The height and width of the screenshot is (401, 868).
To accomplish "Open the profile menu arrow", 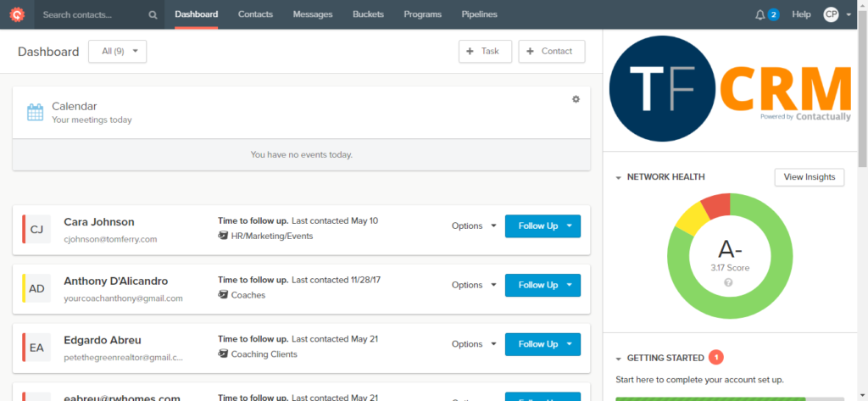I will click(849, 15).
